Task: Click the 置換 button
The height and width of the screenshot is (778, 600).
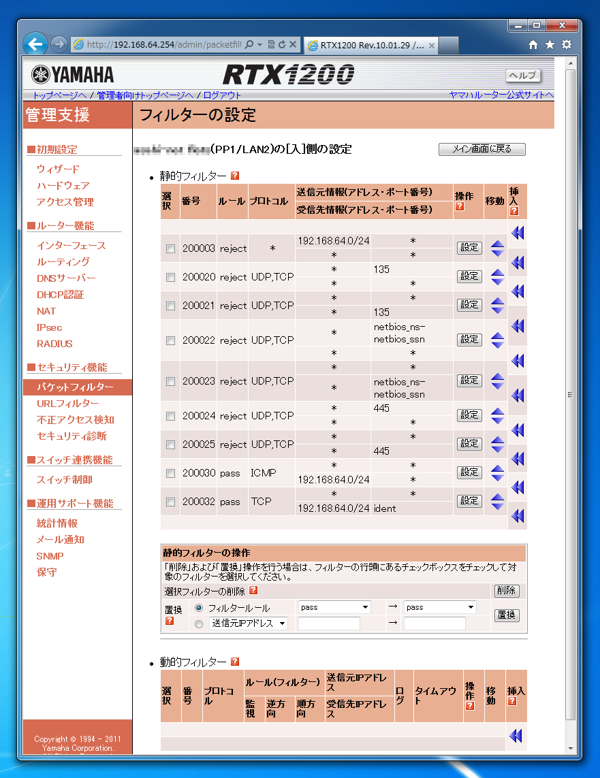Action: (x=506, y=615)
